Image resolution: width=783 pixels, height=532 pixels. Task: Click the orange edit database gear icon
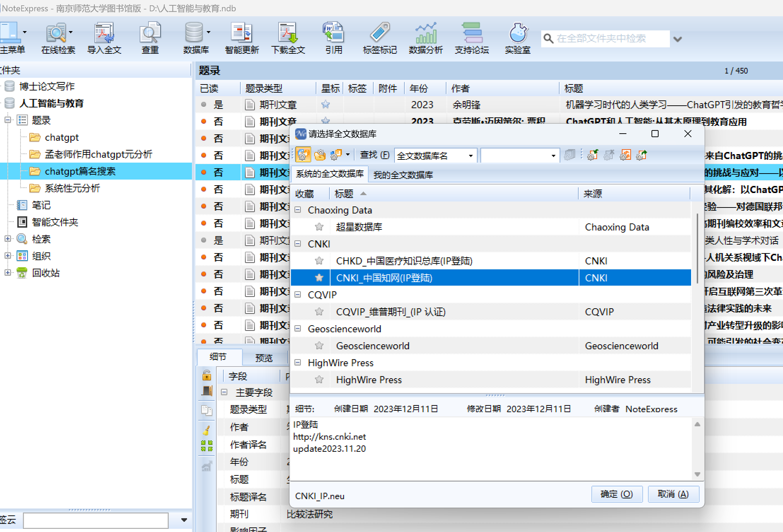click(x=625, y=155)
